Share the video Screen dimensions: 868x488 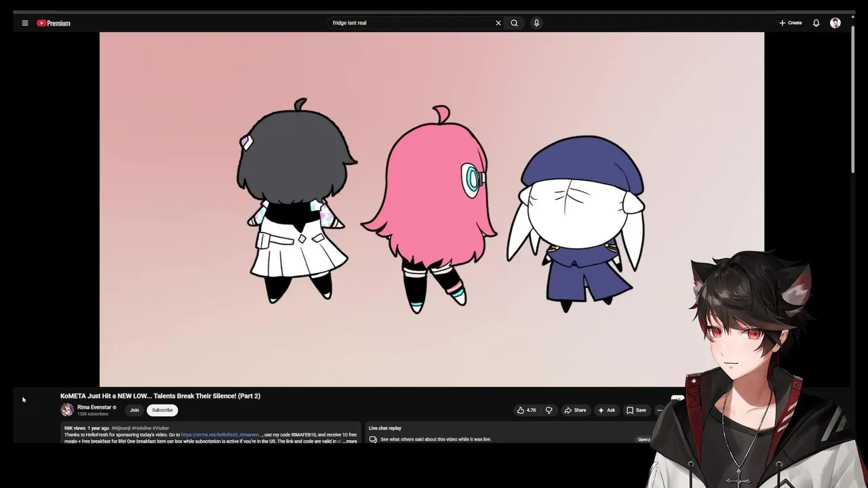(575, 410)
